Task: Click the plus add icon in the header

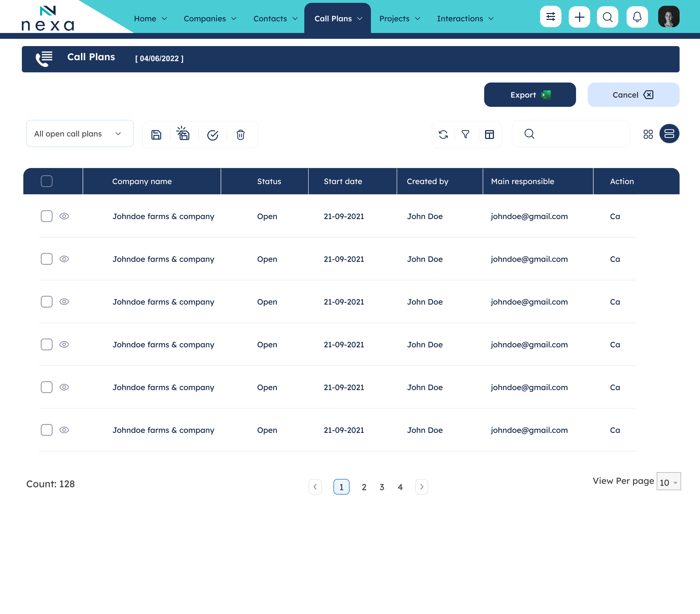Action: coord(579,17)
